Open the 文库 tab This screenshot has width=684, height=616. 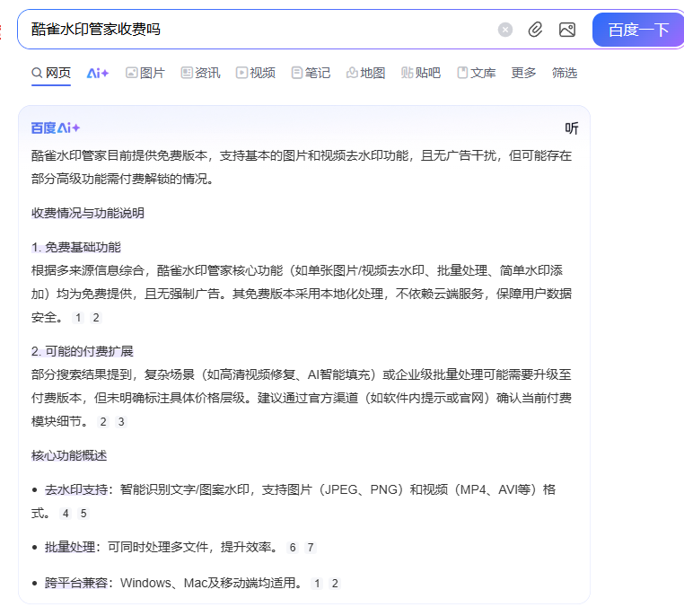[x=477, y=73]
